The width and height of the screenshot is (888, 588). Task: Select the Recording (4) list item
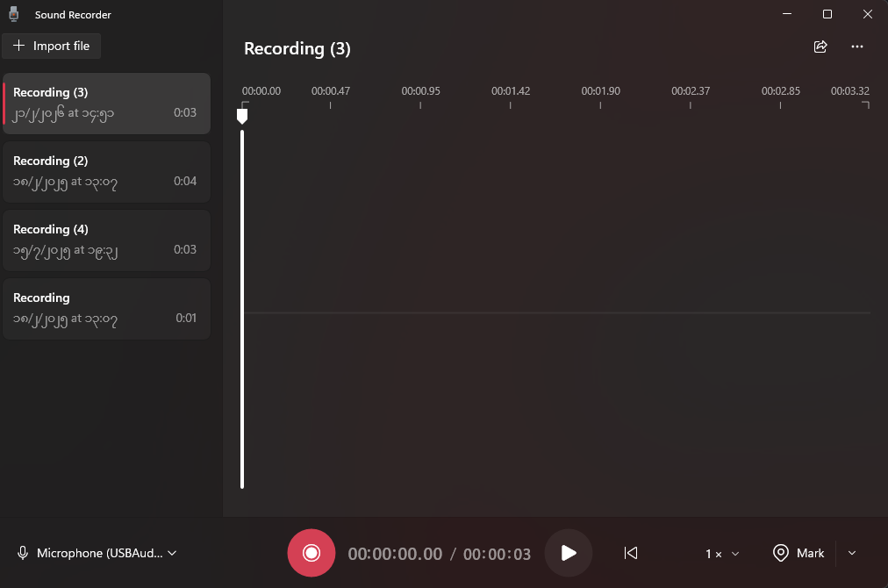pyautogui.click(x=106, y=240)
